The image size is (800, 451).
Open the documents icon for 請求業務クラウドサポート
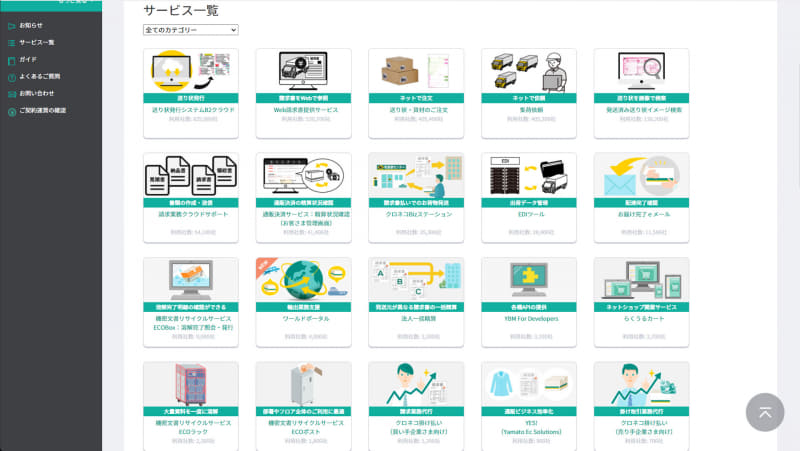click(x=191, y=176)
